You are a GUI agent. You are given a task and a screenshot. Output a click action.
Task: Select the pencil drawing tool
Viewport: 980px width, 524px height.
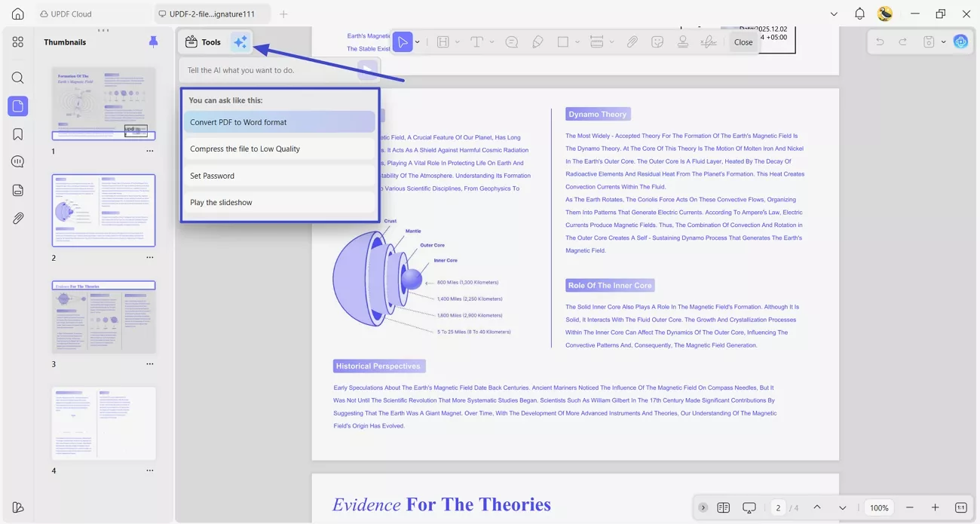tap(537, 42)
